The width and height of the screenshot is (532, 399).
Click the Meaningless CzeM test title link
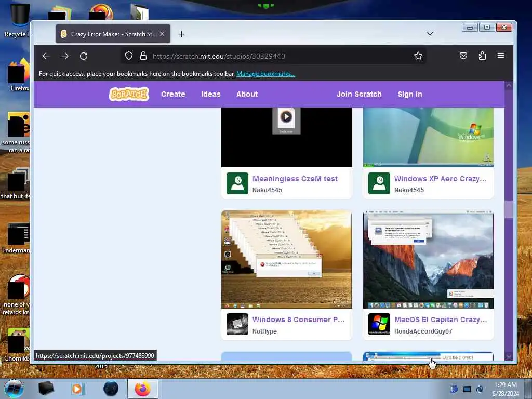(x=295, y=179)
